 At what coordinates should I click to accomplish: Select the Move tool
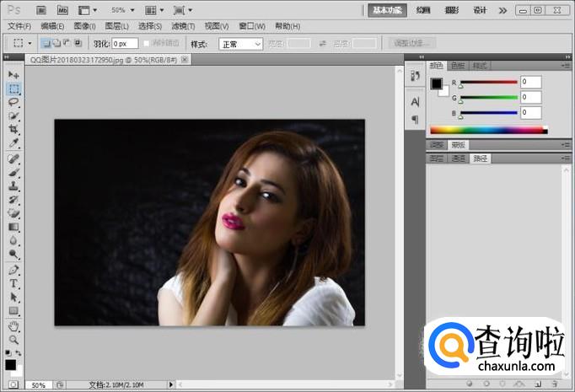13,75
